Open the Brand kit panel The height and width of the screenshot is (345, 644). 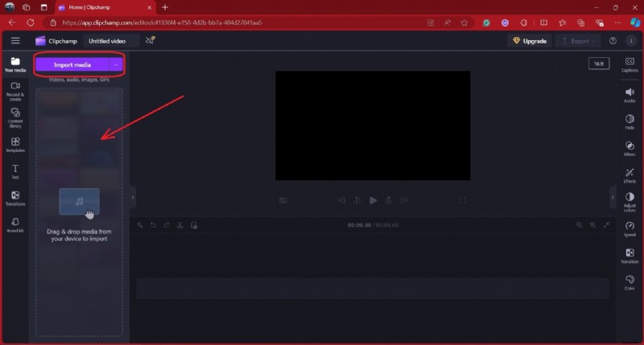15,225
